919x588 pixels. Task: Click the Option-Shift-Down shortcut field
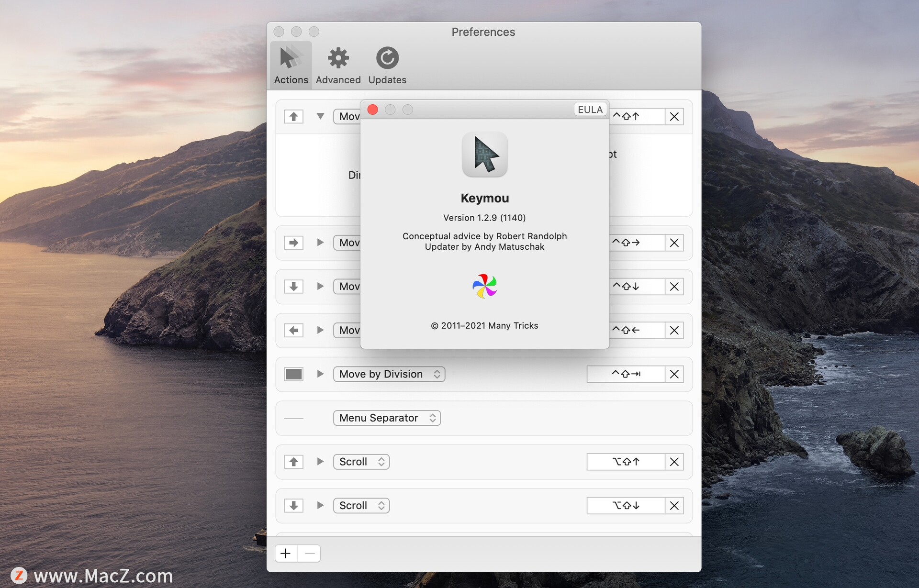626,506
